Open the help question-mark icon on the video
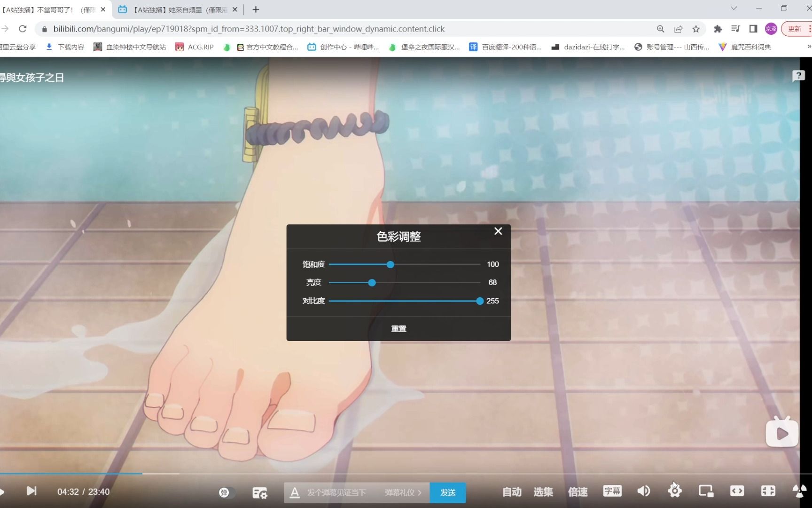 point(798,76)
